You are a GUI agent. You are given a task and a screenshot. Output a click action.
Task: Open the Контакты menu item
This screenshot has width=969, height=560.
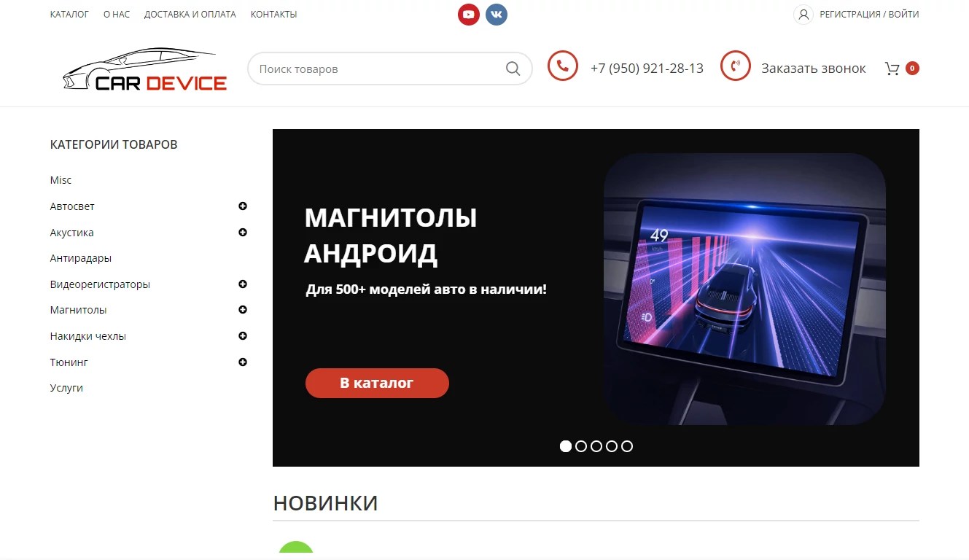(x=274, y=15)
